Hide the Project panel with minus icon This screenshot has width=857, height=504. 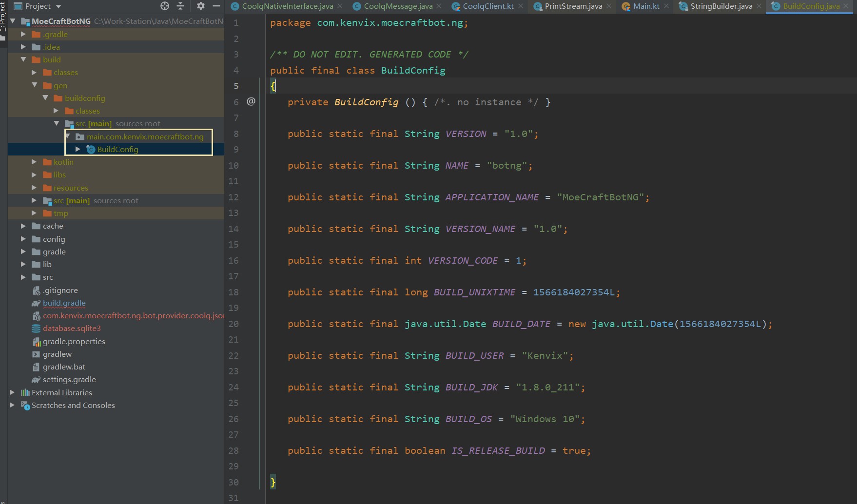(216, 6)
